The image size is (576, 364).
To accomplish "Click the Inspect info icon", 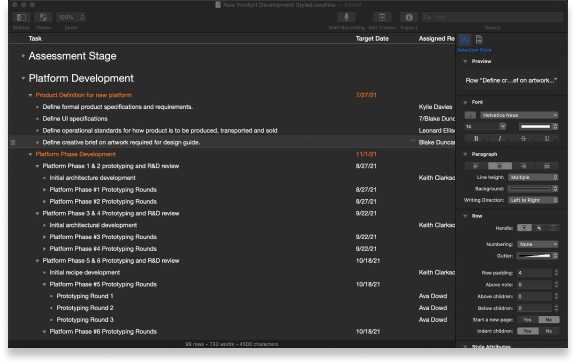I will coord(409,17).
